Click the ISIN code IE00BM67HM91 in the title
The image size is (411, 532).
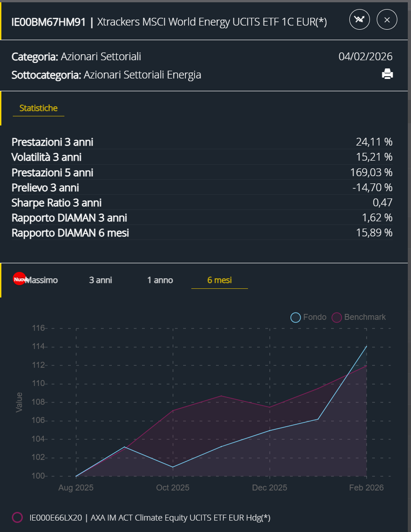click(x=48, y=22)
